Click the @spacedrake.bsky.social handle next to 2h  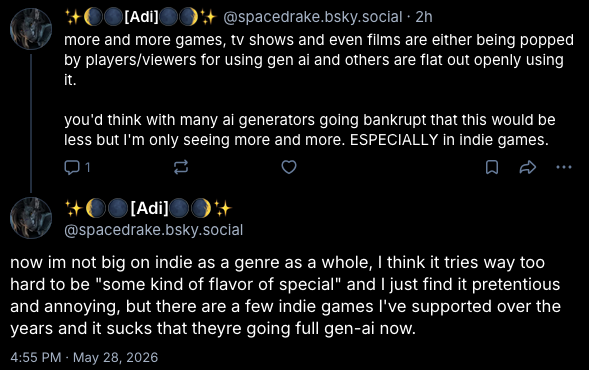pos(313,17)
